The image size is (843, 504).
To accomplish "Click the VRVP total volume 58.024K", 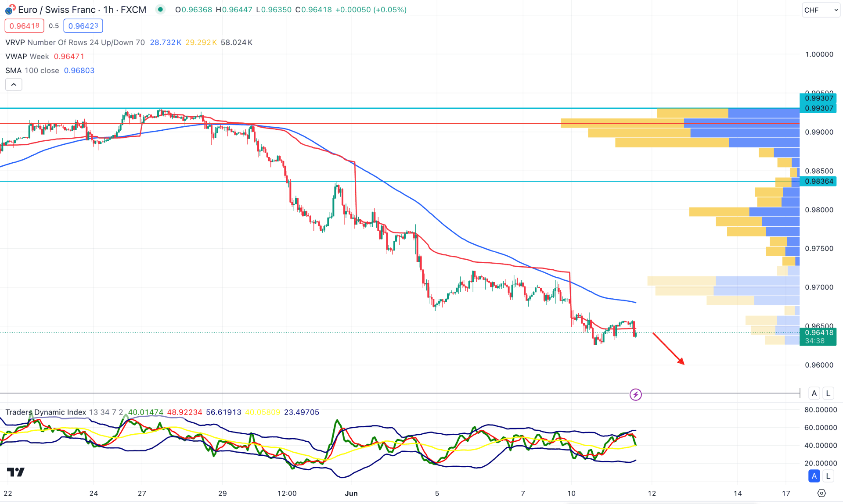I will click(x=237, y=43).
